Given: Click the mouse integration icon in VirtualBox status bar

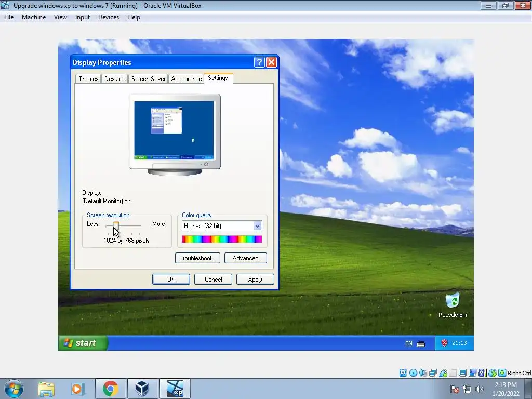Looking at the screenshot, I should click(493, 373).
